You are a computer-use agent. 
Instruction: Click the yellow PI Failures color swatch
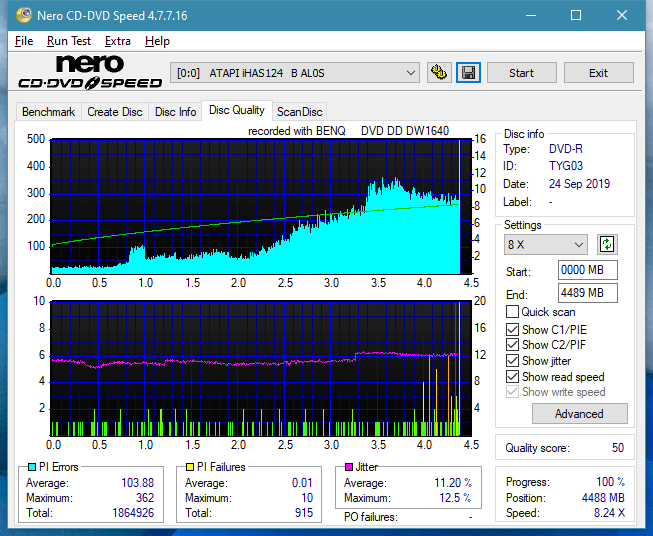coord(189,467)
